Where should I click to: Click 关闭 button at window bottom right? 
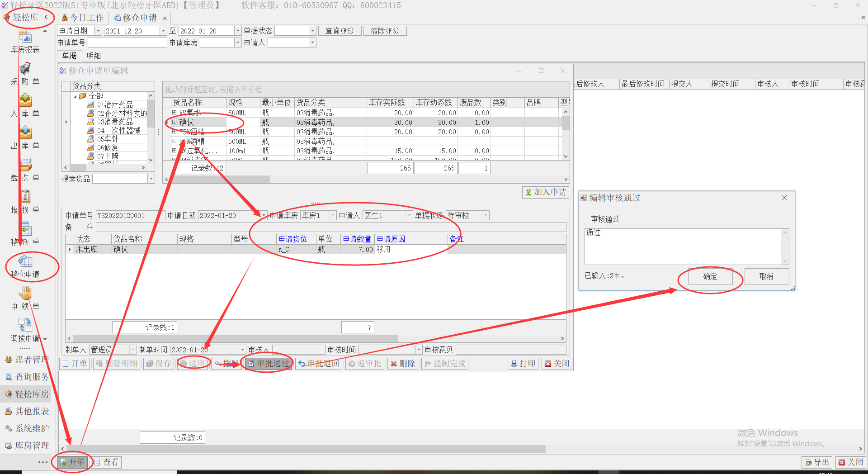coord(851,462)
